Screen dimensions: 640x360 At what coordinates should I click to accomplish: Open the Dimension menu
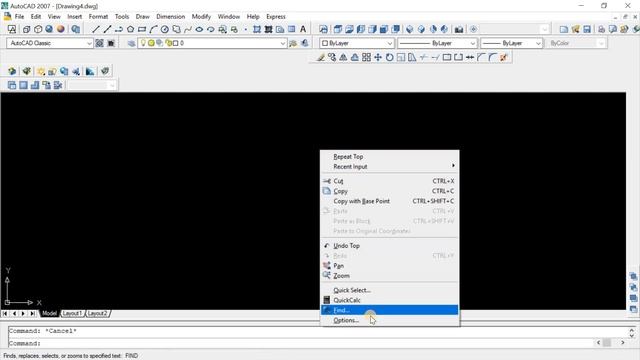tap(171, 17)
